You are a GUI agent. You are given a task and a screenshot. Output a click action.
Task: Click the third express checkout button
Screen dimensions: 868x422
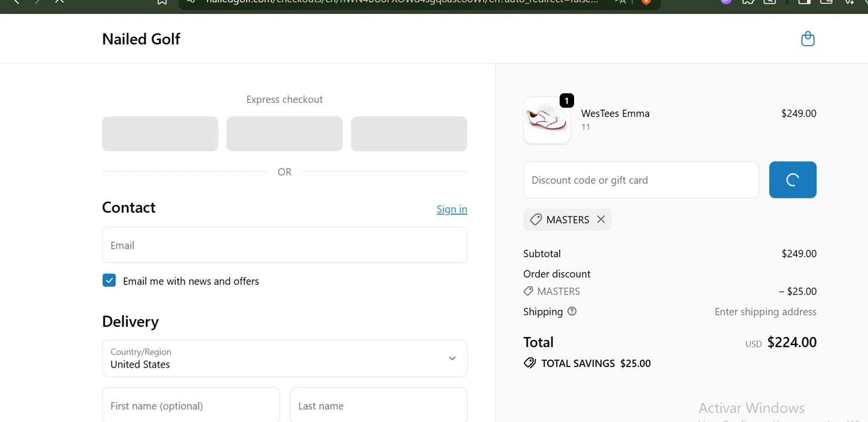click(409, 134)
